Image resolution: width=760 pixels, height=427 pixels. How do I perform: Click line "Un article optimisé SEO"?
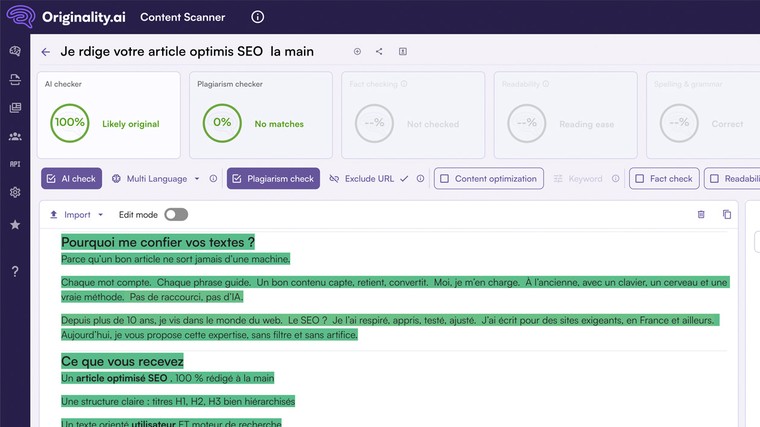167,378
